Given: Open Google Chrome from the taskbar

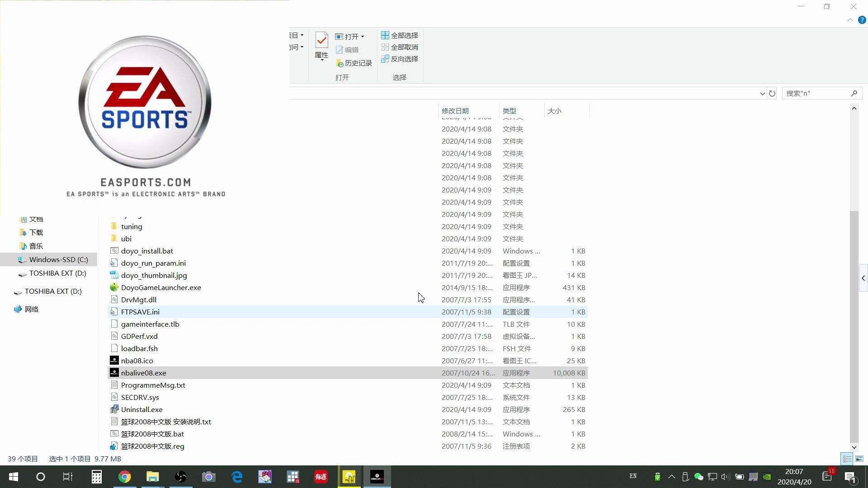Looking at the screenshot, I should coord(125,477).
